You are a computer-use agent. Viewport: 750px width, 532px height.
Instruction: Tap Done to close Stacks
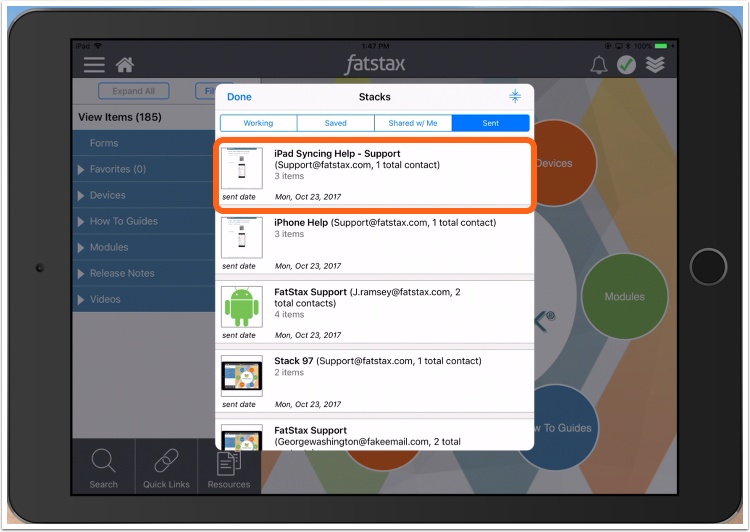239,97
